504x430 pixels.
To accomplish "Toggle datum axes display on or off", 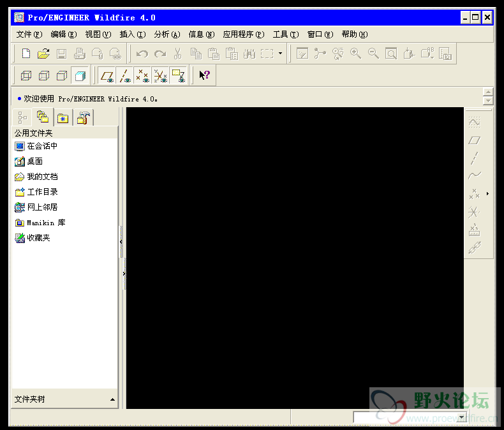I will click(124, 75).
